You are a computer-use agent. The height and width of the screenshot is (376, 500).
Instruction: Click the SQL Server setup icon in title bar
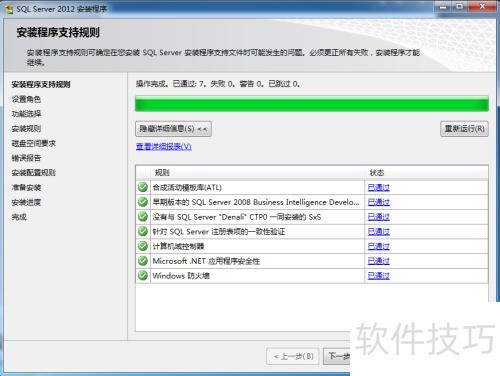(x=9, y=9)
